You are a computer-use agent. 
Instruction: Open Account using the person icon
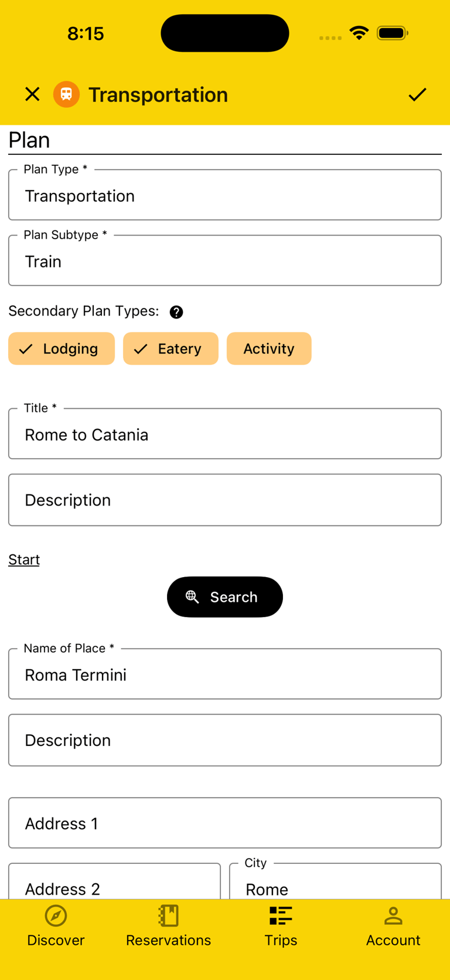click(393, 915)
